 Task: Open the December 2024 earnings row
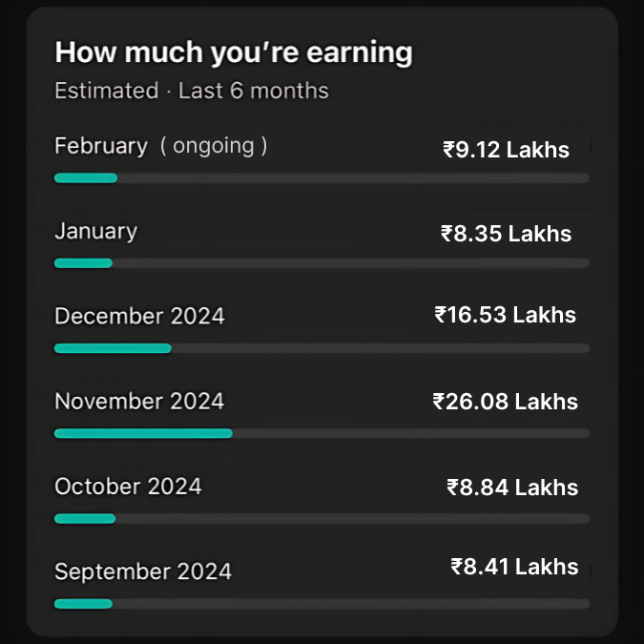point(322,327)
